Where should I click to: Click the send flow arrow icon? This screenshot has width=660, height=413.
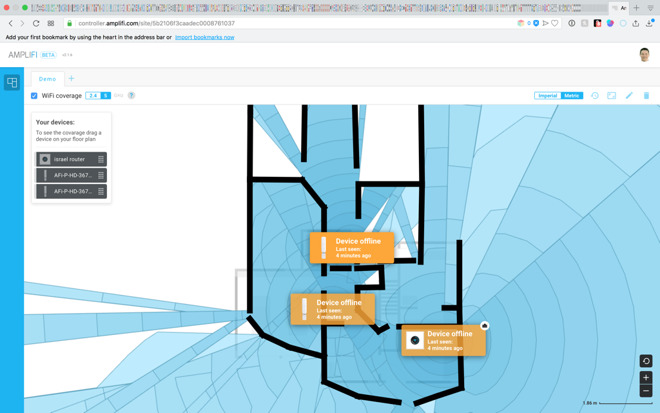[546, 24]
